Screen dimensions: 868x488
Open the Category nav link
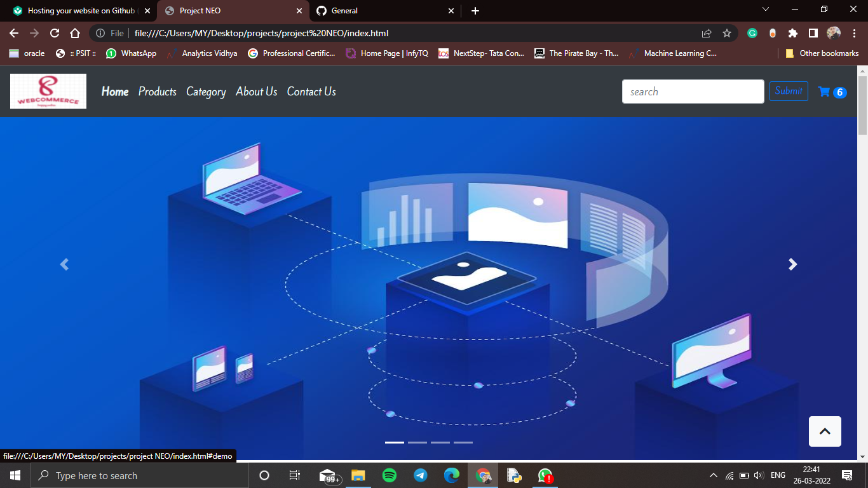point(206,92)
